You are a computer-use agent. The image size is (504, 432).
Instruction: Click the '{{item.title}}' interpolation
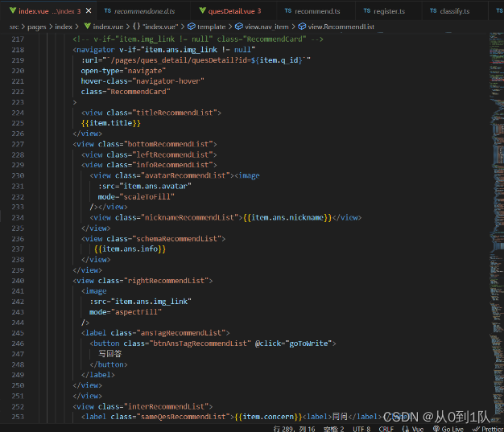coord(111,123)
